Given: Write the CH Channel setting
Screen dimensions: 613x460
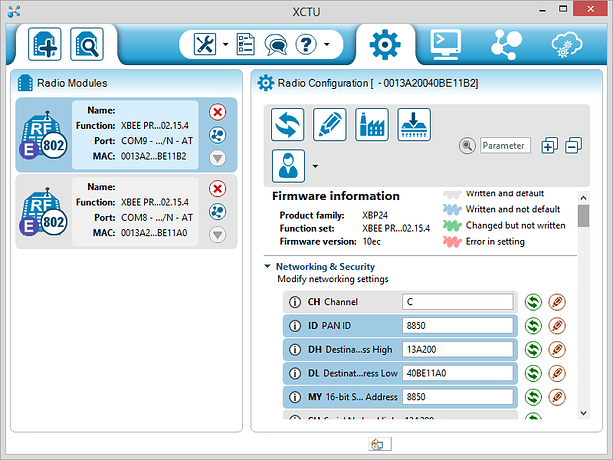Looking at the screenshot, I should coord(557,302).
